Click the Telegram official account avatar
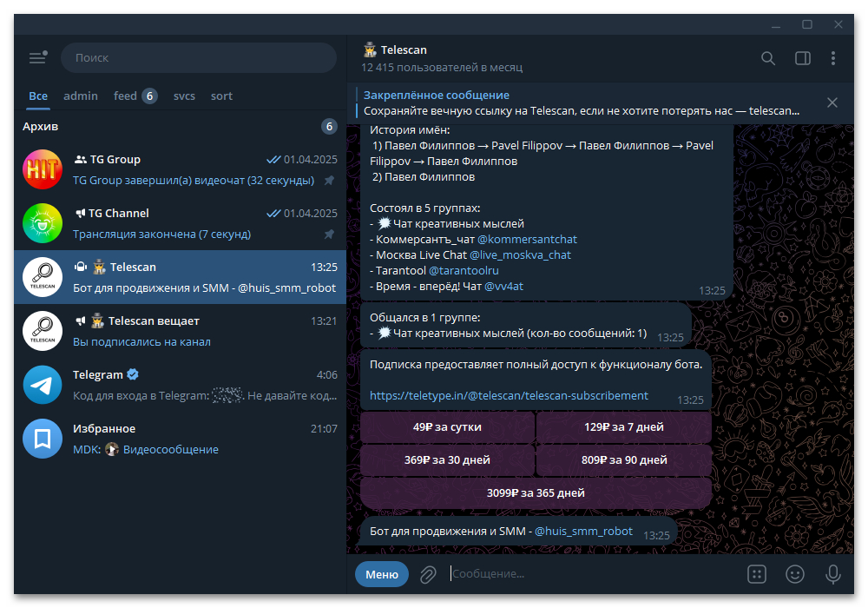This screenshot has height=608, width=868. tap(43, 385)
